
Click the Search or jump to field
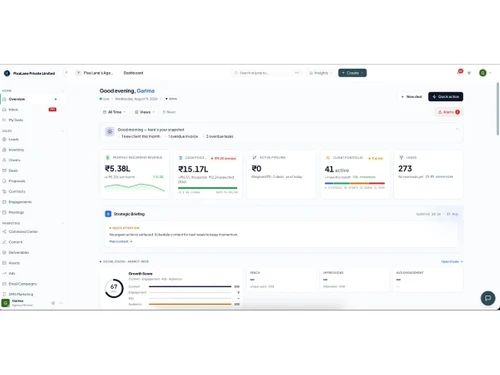[x=267, y=73]
